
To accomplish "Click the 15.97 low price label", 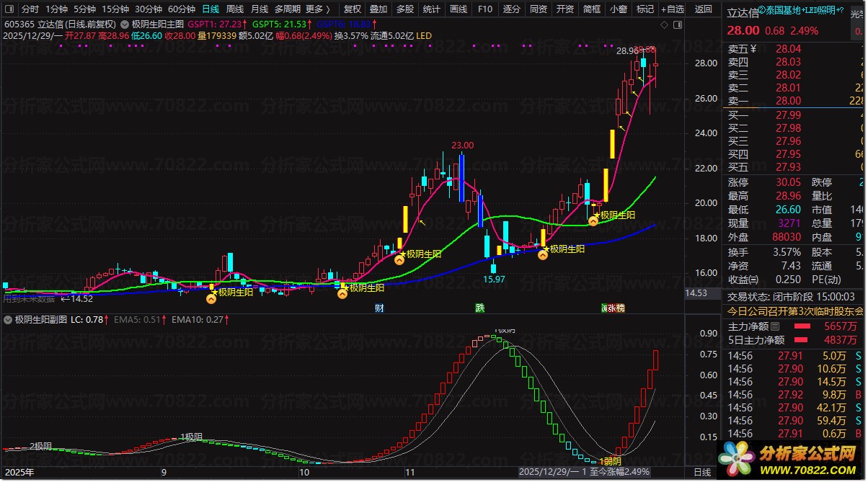I will tap(494, 279).
